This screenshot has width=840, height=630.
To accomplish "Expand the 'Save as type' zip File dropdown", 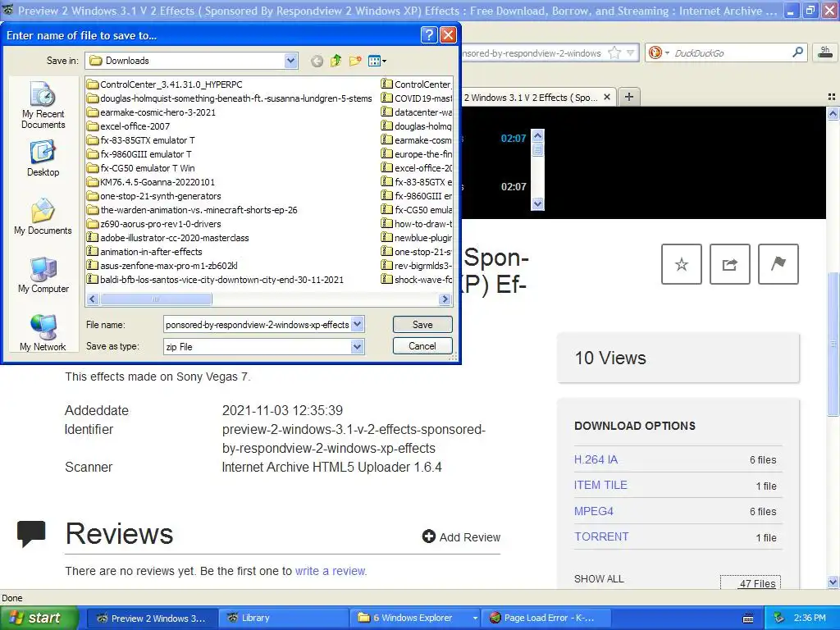I will pyautogui.click(x=358, y=347).
